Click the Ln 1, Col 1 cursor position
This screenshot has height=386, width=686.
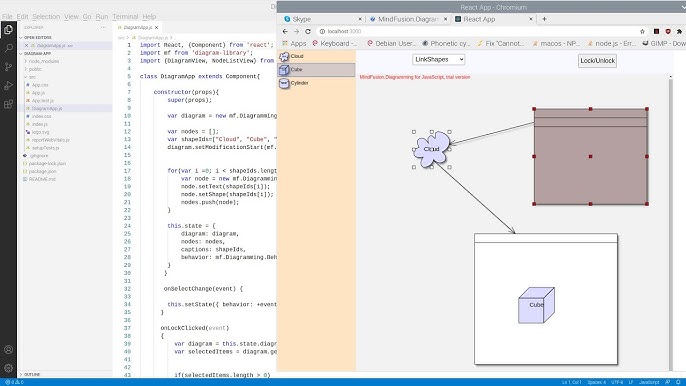point(571,382)
